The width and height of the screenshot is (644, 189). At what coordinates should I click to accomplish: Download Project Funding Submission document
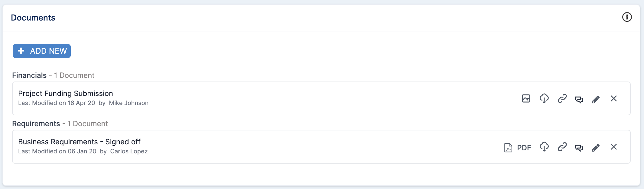pos(544,98)
